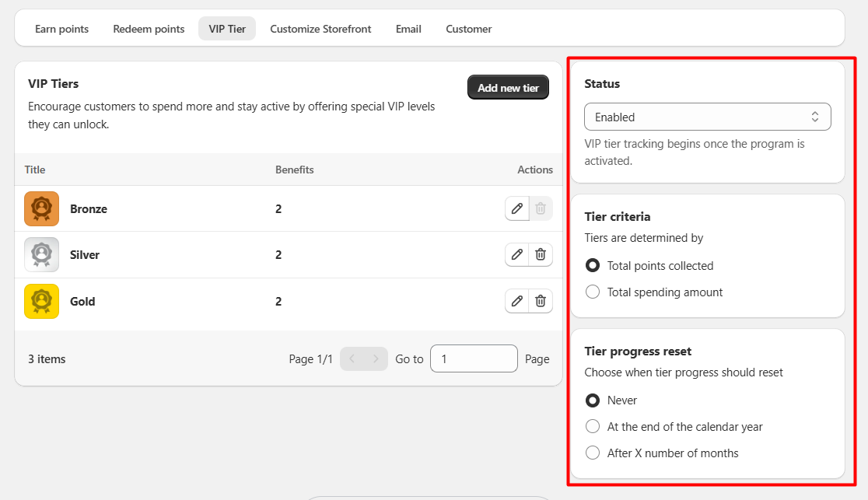Edit the Bronze tier with pencil icon
The image size is (868, 500).
[516, 208]
